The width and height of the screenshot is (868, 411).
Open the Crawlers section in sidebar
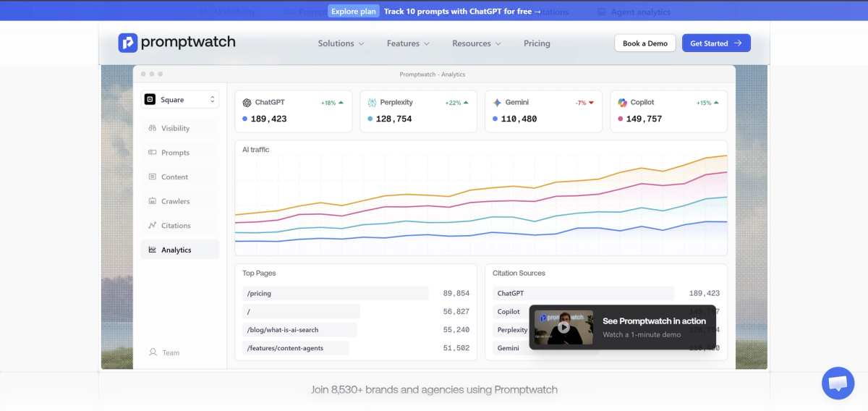pos(180,201)
